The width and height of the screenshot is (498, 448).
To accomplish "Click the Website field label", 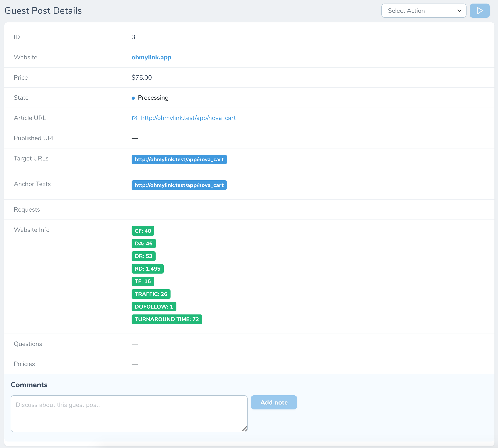I will [x=26, y=57].
